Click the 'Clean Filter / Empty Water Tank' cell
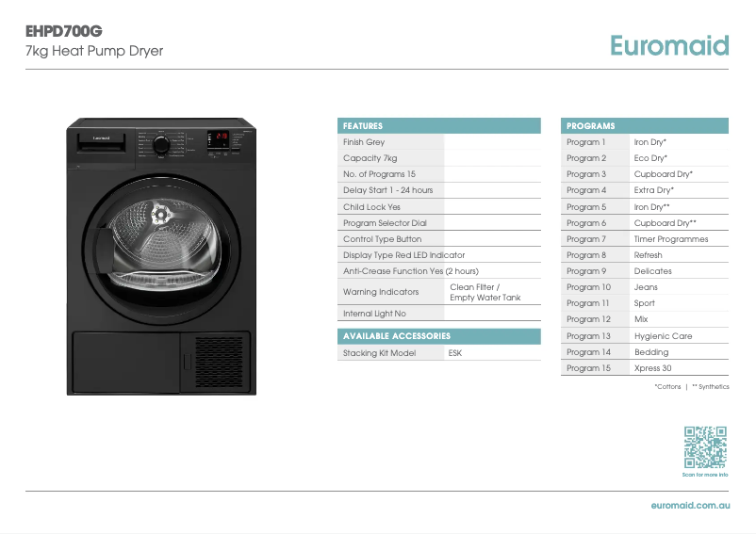 pos(485,293)
